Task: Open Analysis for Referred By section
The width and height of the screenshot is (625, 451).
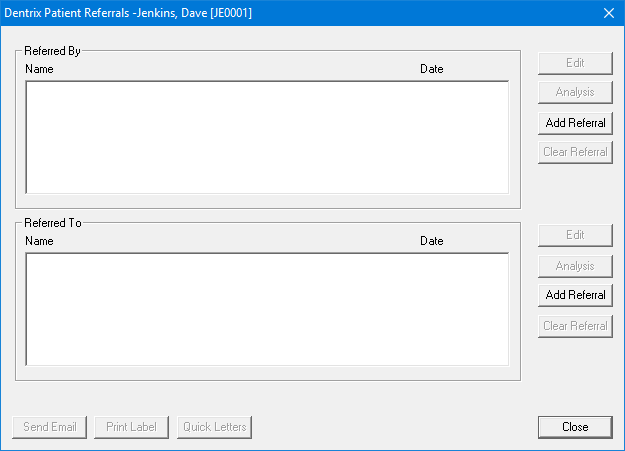Action: point(575,92)
